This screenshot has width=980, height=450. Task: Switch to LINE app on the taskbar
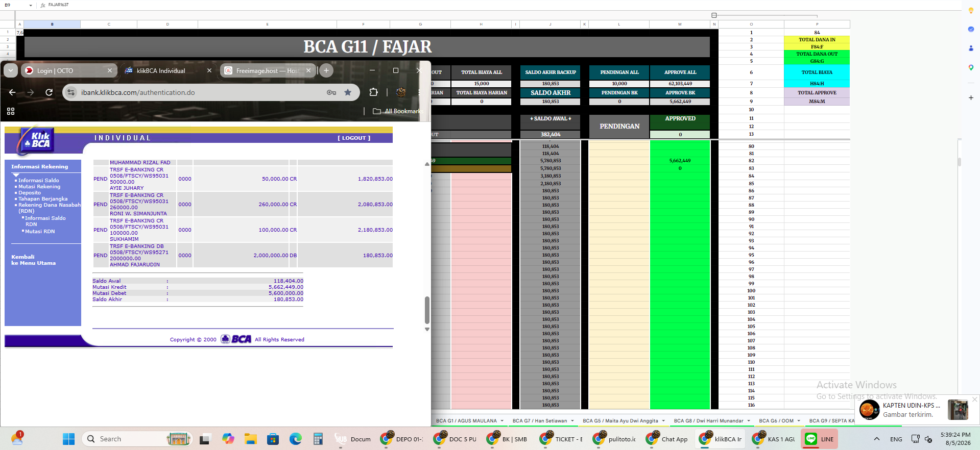819,439
